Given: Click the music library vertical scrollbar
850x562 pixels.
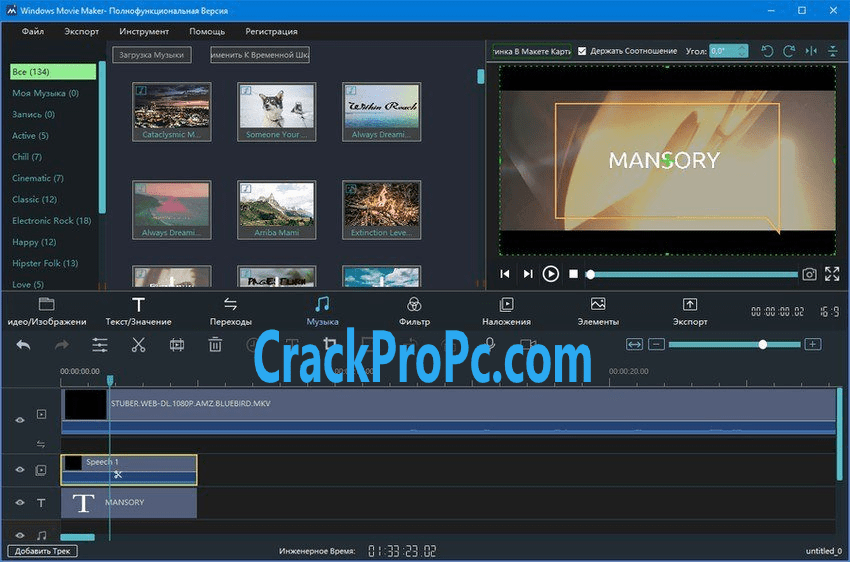Looking at the screenshot, I should [x=481, y=76].
